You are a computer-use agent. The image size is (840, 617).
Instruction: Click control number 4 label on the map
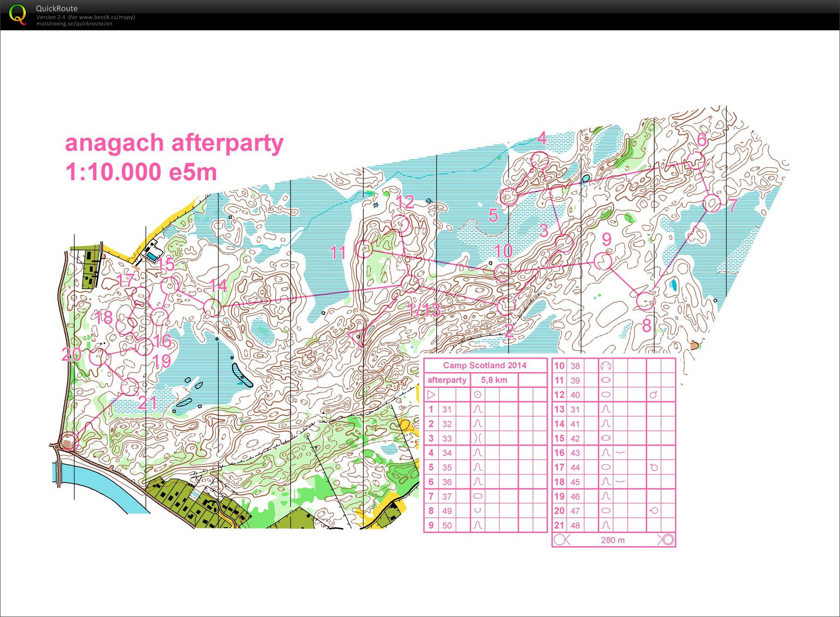click(x=542, y=138)
